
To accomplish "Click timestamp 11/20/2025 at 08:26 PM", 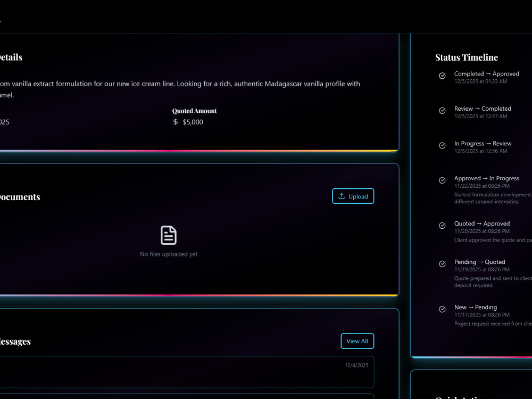I will pyautogui.click(x=482, y=231).
